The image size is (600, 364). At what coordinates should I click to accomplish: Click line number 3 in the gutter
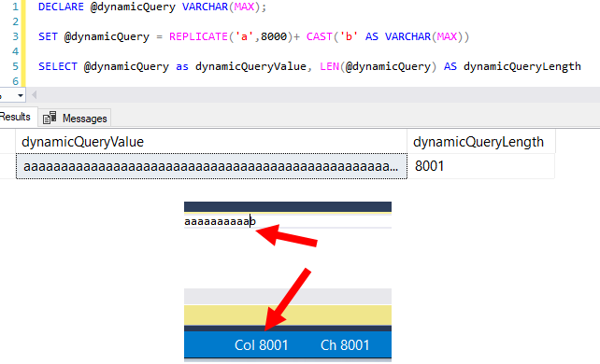point(15,36)
